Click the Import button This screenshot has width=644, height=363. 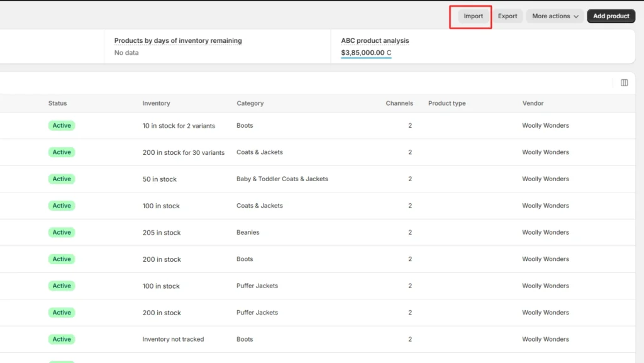pyautogui.click(x=473, y=16)
